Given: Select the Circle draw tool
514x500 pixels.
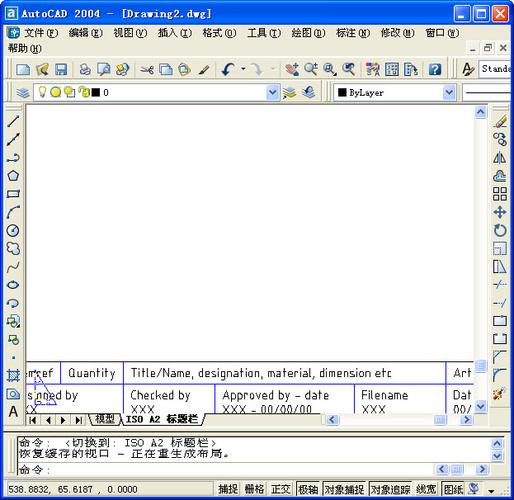Looking at the screenshot, I should pos(13,230).
